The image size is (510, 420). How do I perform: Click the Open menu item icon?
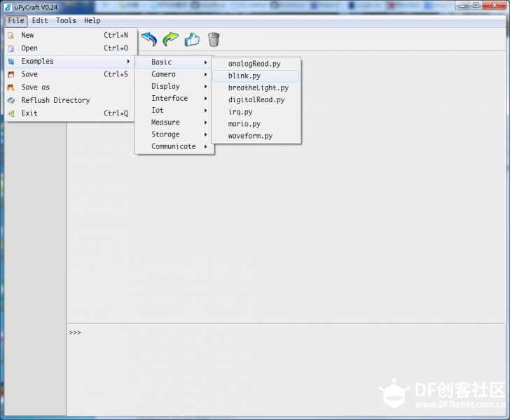pos(11,48)
